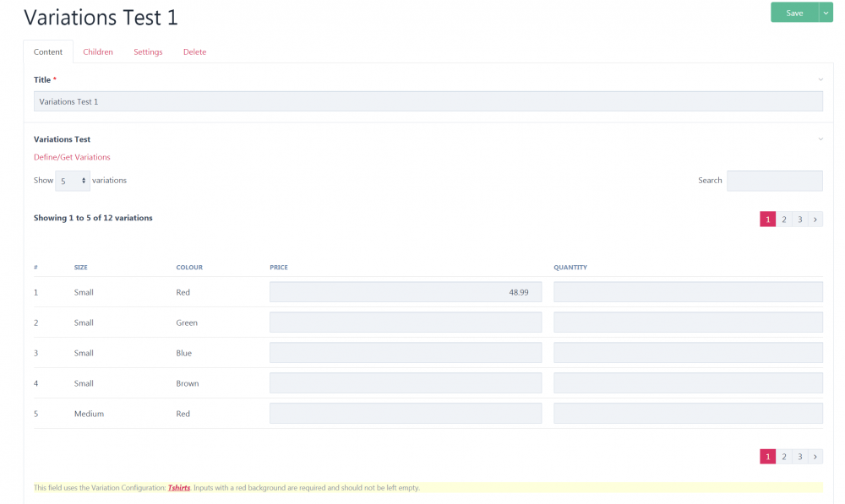Image resolution: width=845 pixels, height=504 pixels.
Task: Open the Show variations count dropdown
Action: pos(73,181)
